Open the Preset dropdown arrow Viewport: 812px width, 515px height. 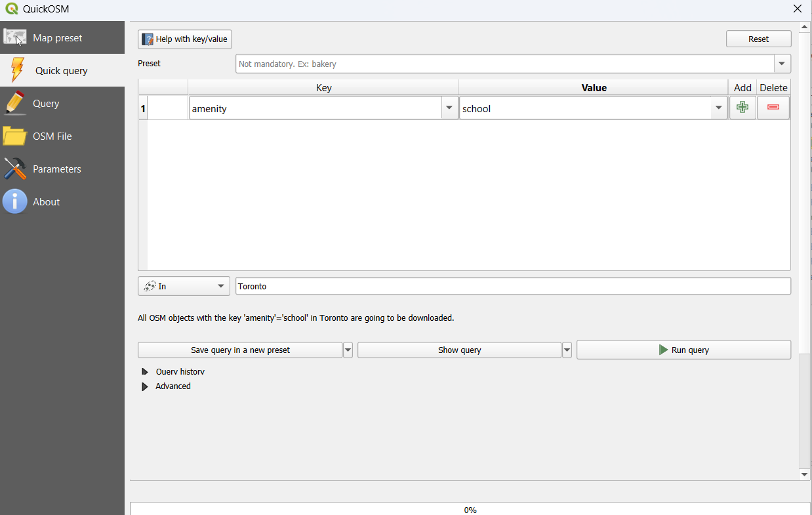tap(782, 64)
